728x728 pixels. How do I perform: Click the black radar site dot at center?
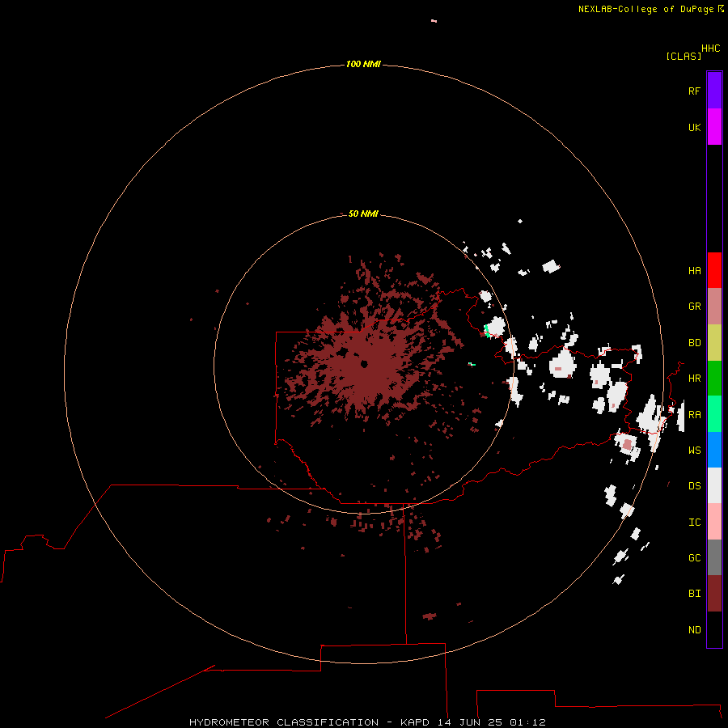point(364,364)
